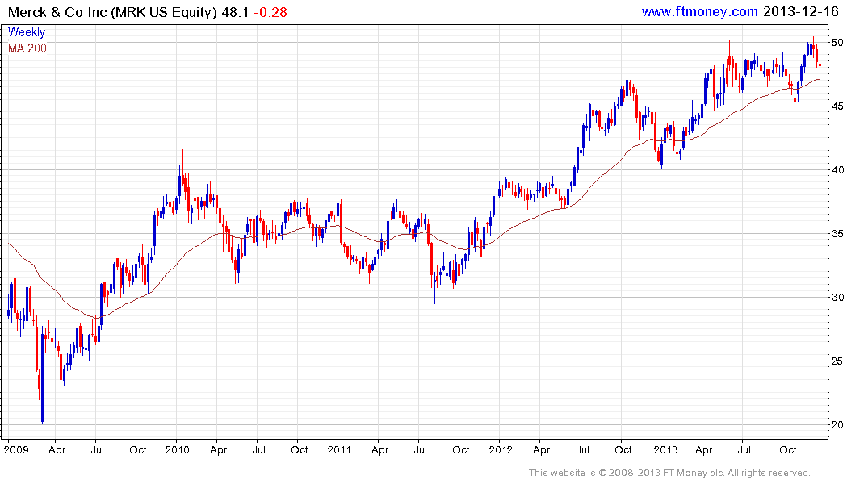Click the 'Weekly' legend label
The width and height of the screenshot is (868, 484).
pos(27,32)
